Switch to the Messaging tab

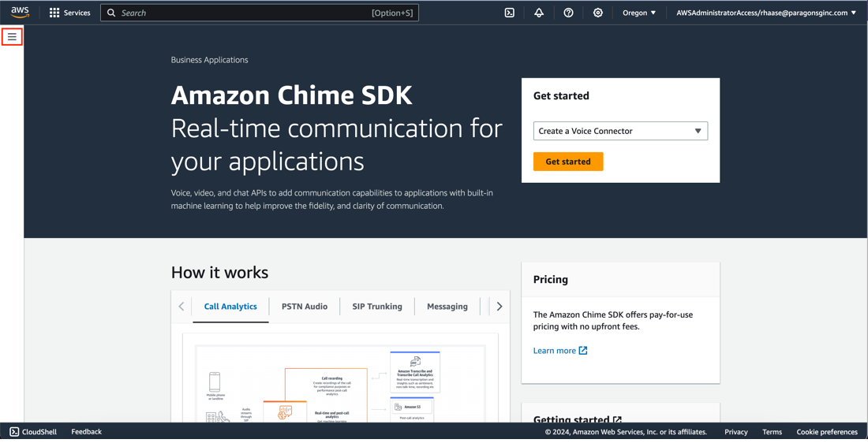tap(447, 307)
